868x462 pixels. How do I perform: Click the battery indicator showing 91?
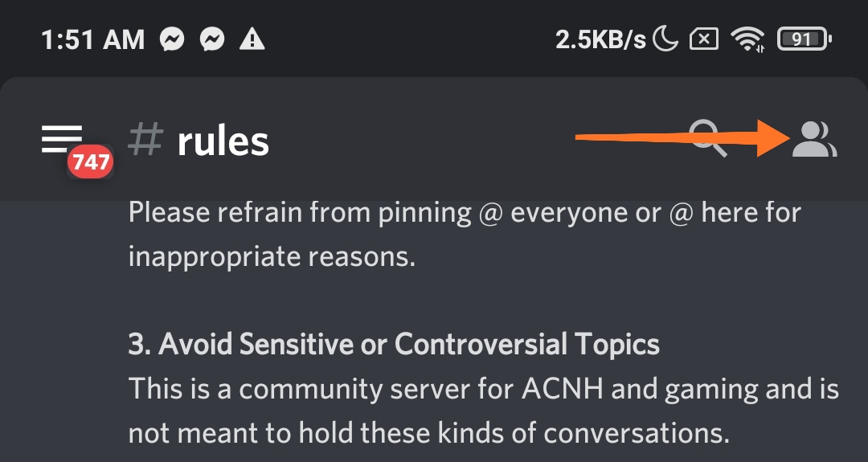804,39
